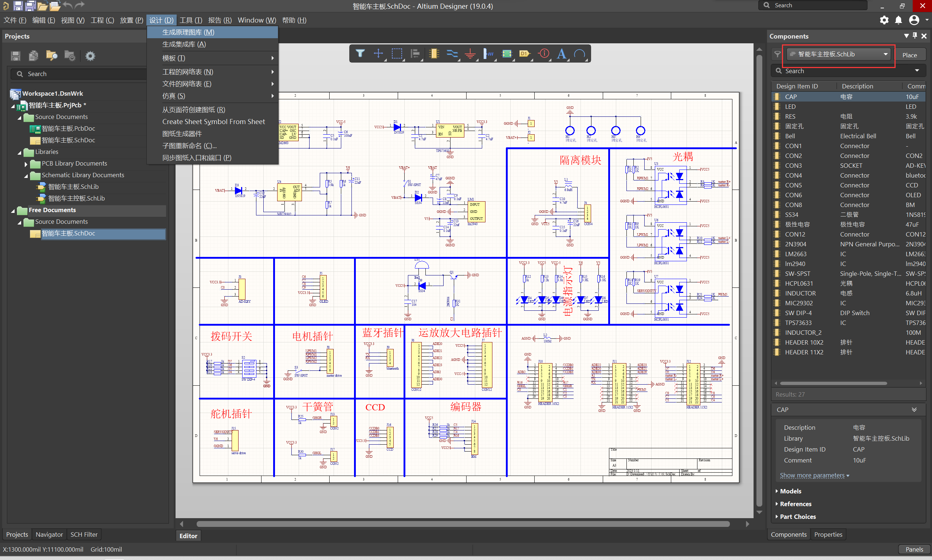The height and width of the screenshot is (560, 932).
Task: Select the GND power port tool
Action: click(x=471, y=53)
